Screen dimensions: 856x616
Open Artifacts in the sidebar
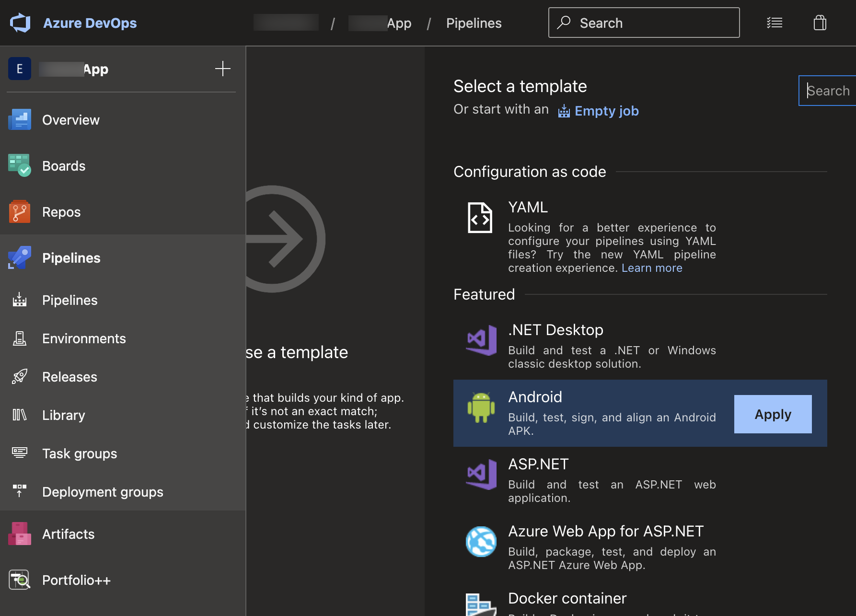coord(69,534)
